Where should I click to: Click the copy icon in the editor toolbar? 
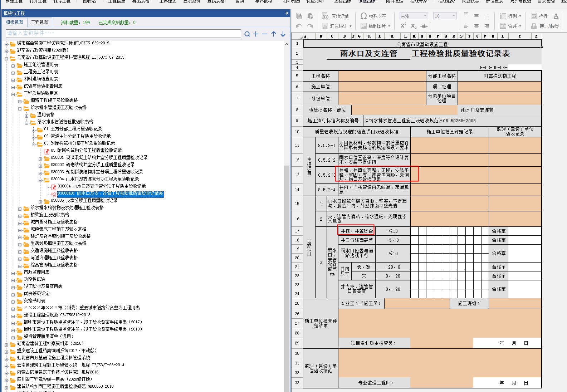299,16
